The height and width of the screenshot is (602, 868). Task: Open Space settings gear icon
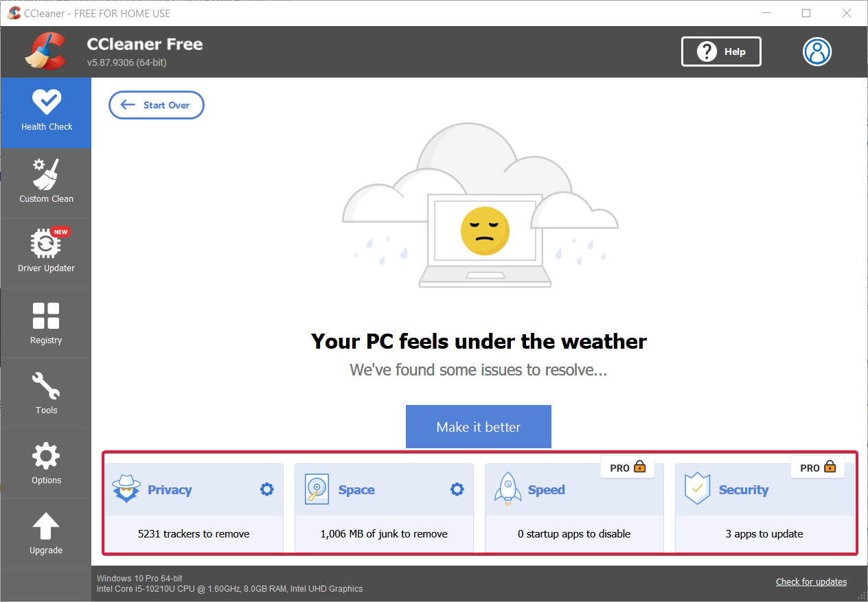click(x=457, y=489)
